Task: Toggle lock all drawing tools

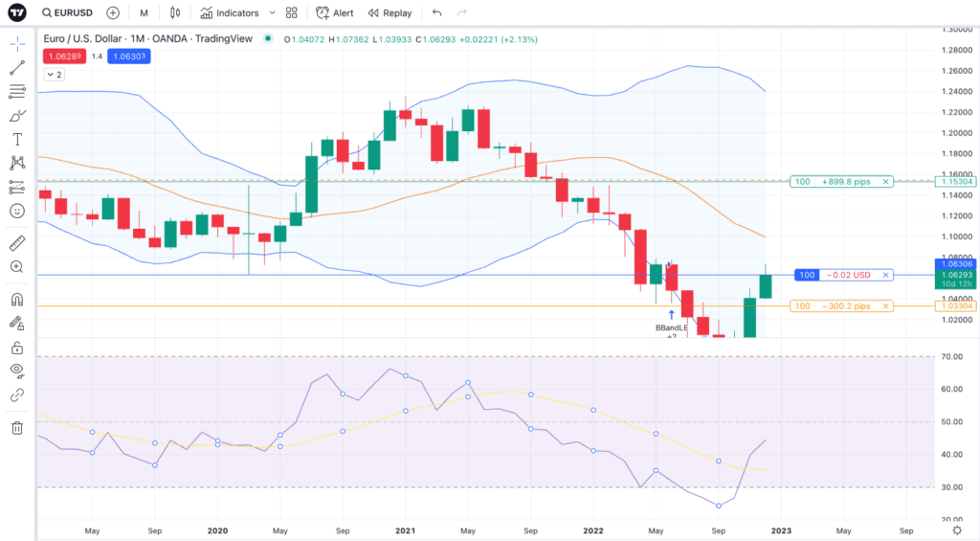Action: pyautogui.click(x=17, y=347)
